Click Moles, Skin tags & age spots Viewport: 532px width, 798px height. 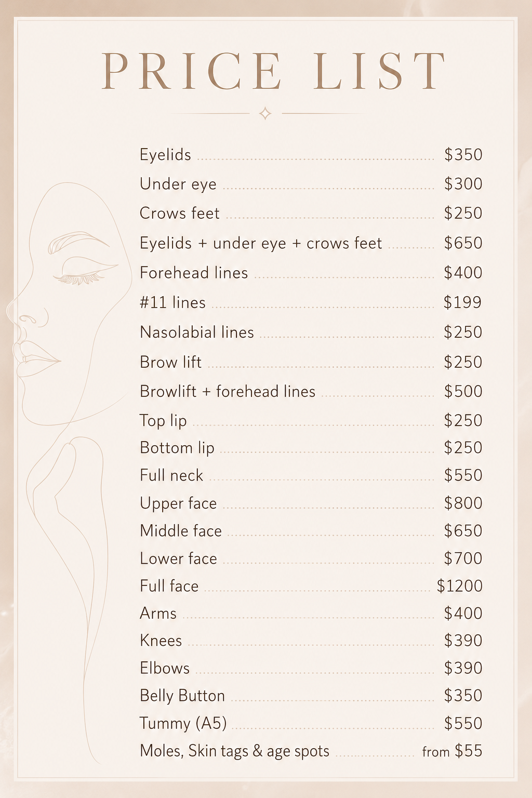tap(235, 751)
